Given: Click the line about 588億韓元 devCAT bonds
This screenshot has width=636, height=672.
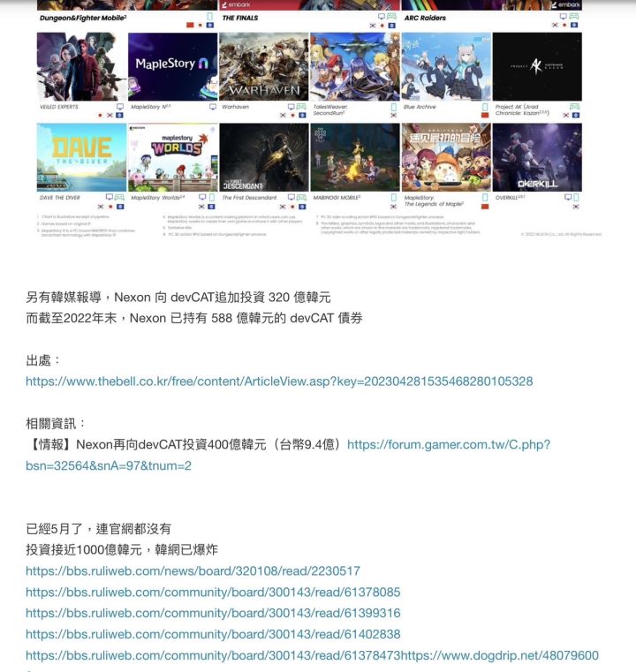Looking at the screenshot, I should (x=194, y=318).
